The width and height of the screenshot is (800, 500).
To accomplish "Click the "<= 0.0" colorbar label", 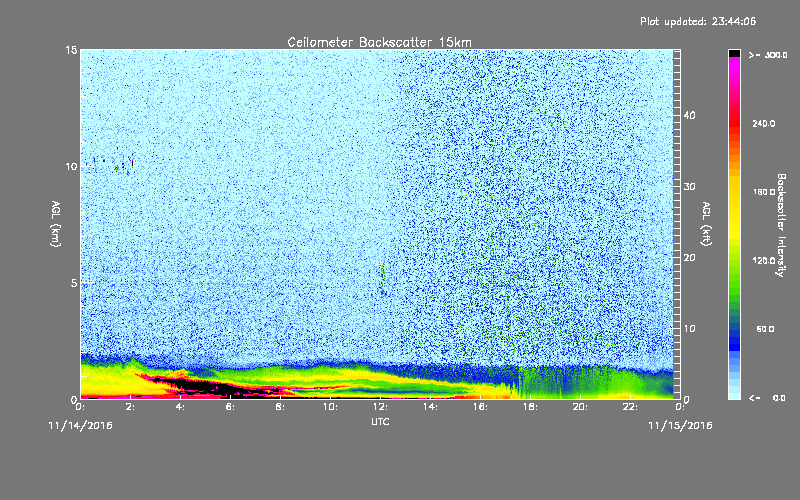I will pos(767,398).
